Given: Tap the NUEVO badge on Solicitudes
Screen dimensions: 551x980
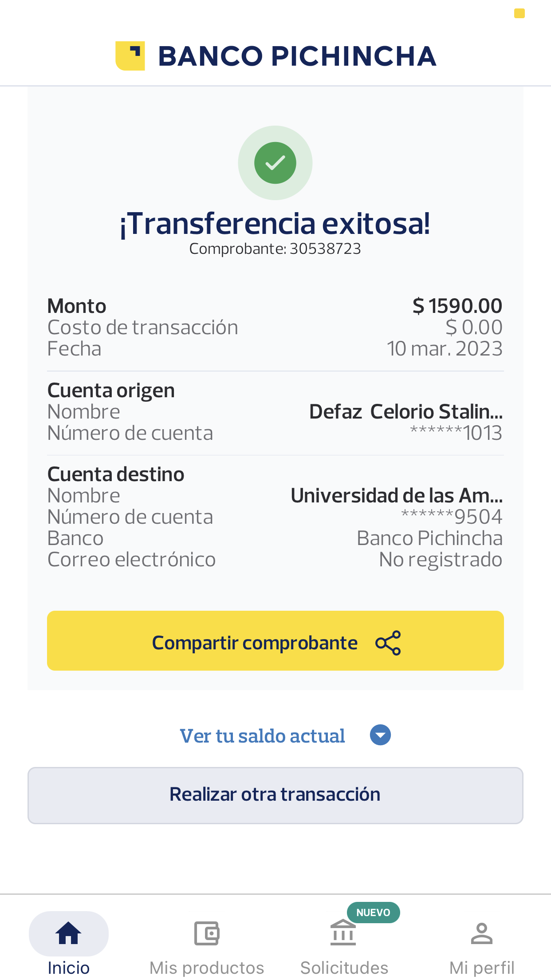Looking at the screenshot, I should [x=373, y=913].
